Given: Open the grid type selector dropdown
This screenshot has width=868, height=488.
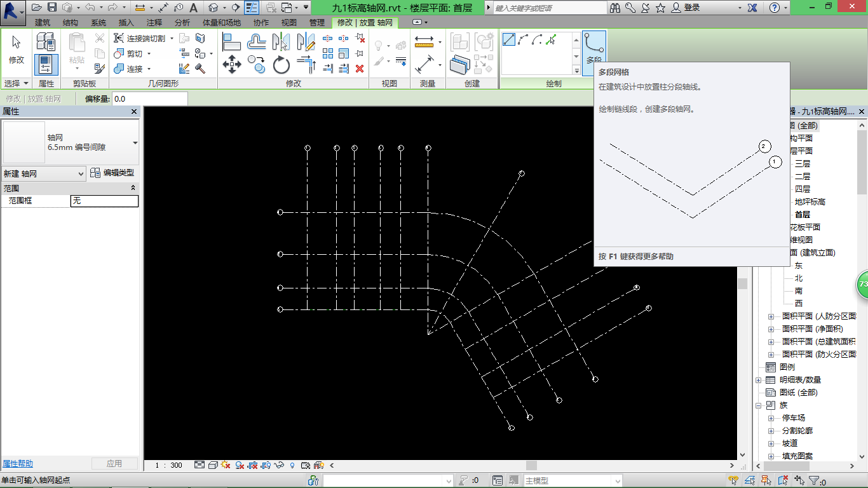Looking at the screenshot, I should pos(135,143).
